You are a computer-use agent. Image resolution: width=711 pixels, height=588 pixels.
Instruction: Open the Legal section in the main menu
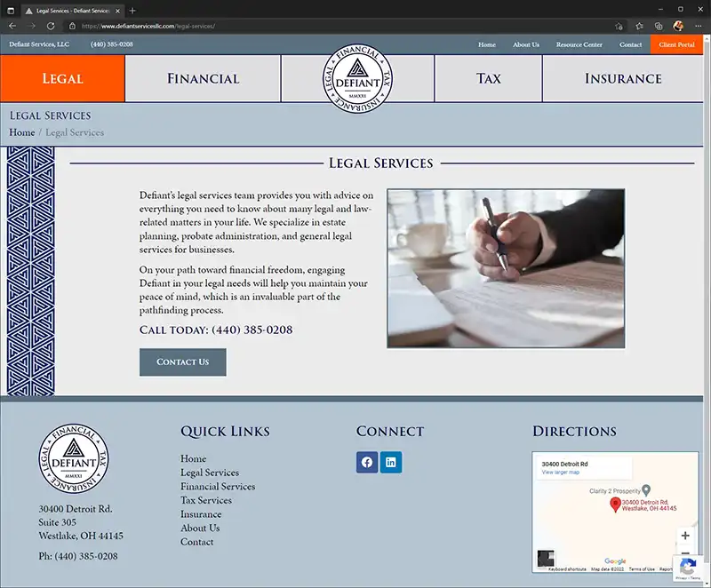pos(62,78)
